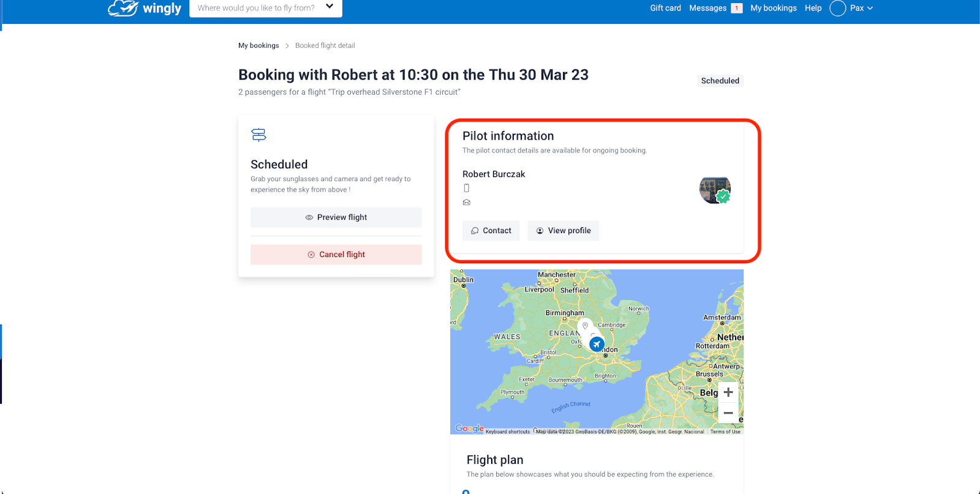Expand the Pax account menu
This screenshot has width=980, height=494.
(x=861, y=8)
